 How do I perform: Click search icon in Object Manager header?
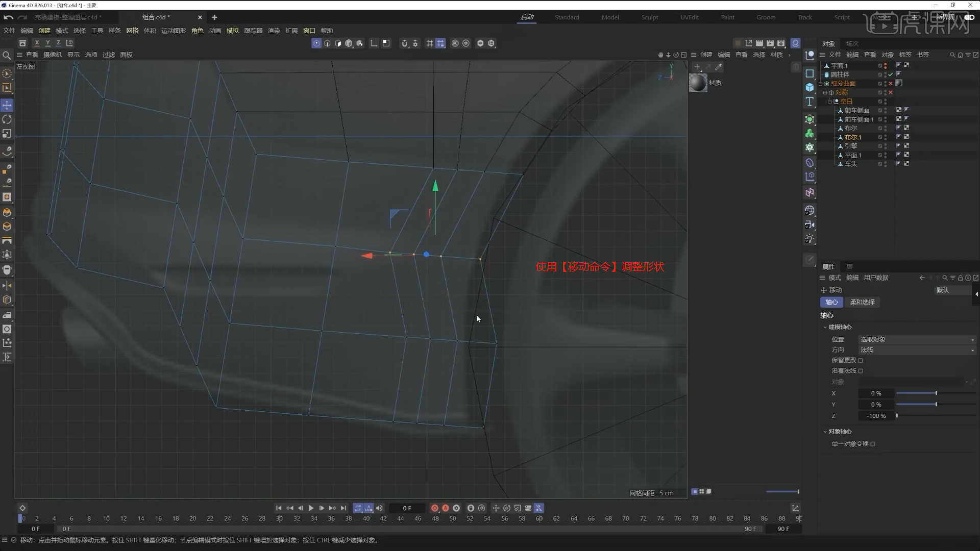(952, 55)
